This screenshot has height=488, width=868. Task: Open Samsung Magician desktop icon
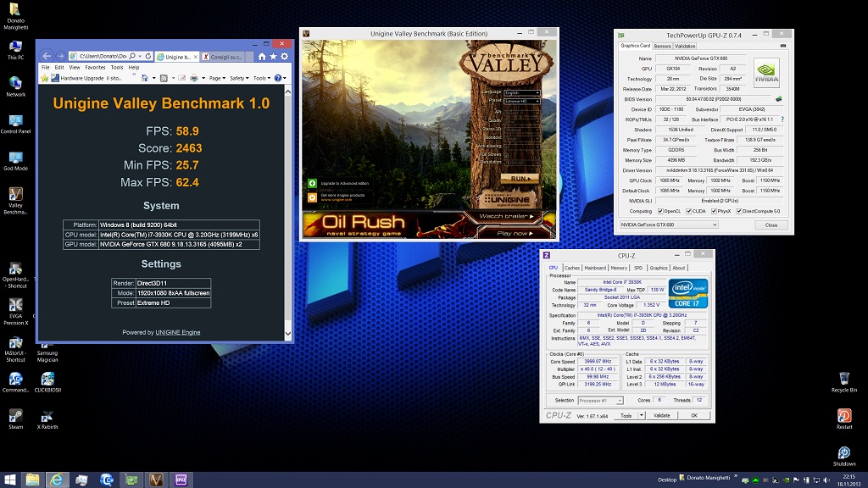tap(47, 352)
